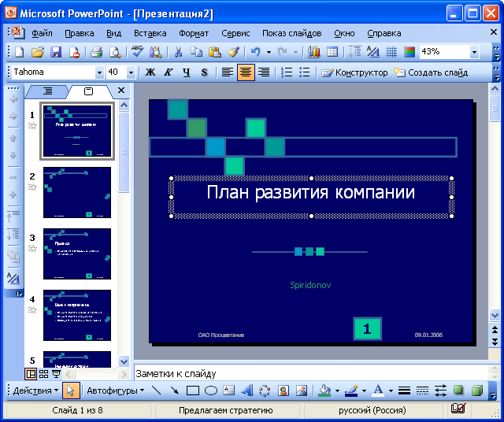This screenshot has height=422, width=504.
Task: Open the Показ слайдов menu
Action: 292,33
